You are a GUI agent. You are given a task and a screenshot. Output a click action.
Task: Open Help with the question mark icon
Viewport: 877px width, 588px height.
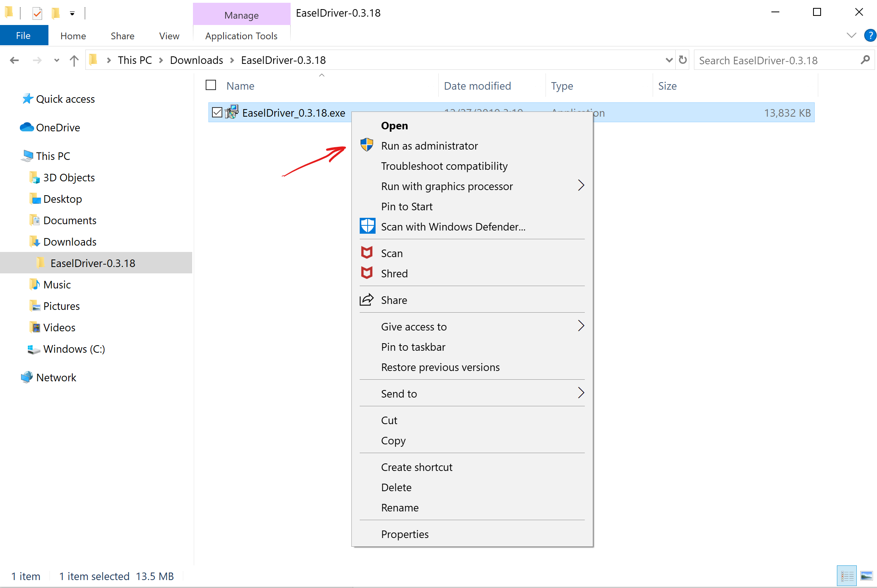[x=870, y=35]
